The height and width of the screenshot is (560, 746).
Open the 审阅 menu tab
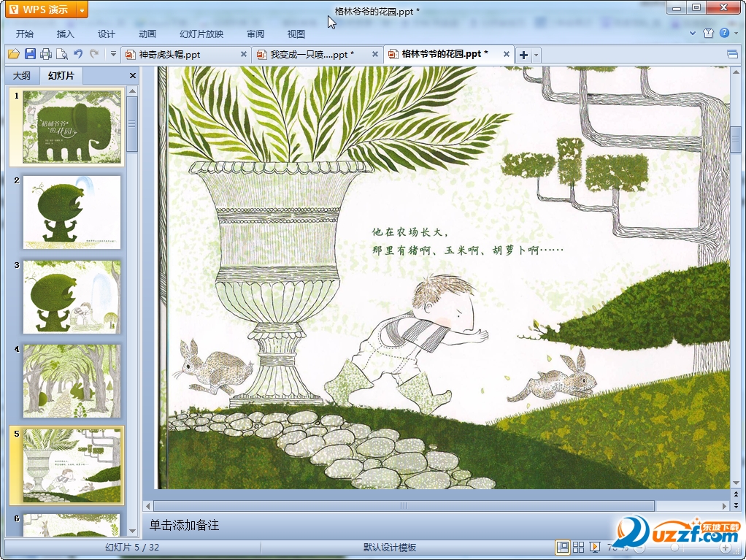click(x=255, y=34)
